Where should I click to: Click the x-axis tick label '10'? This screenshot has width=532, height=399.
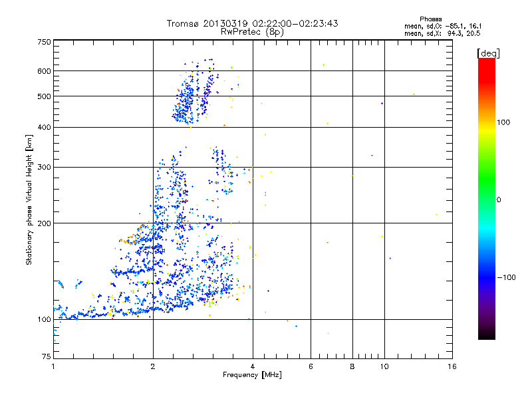(x=384, y=366)
